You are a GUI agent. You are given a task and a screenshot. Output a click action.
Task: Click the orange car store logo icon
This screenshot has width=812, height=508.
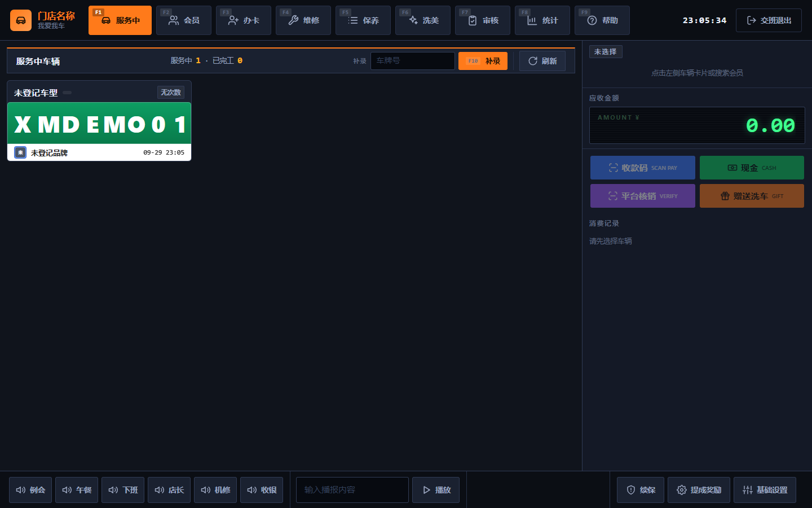20,20
